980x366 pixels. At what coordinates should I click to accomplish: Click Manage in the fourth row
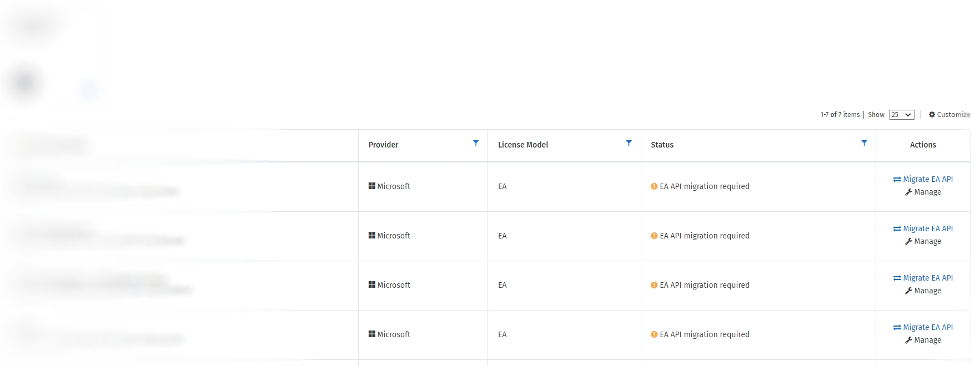tap(927, 340)
